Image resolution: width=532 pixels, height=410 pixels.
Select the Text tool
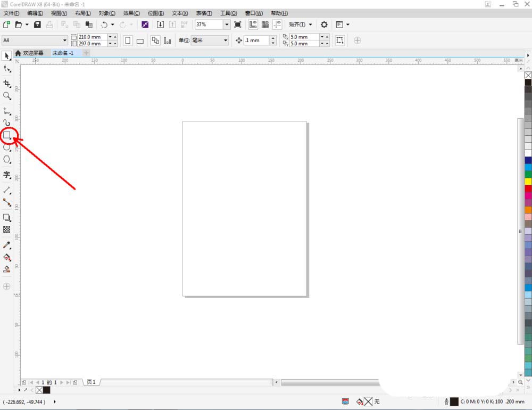point(7,175)
